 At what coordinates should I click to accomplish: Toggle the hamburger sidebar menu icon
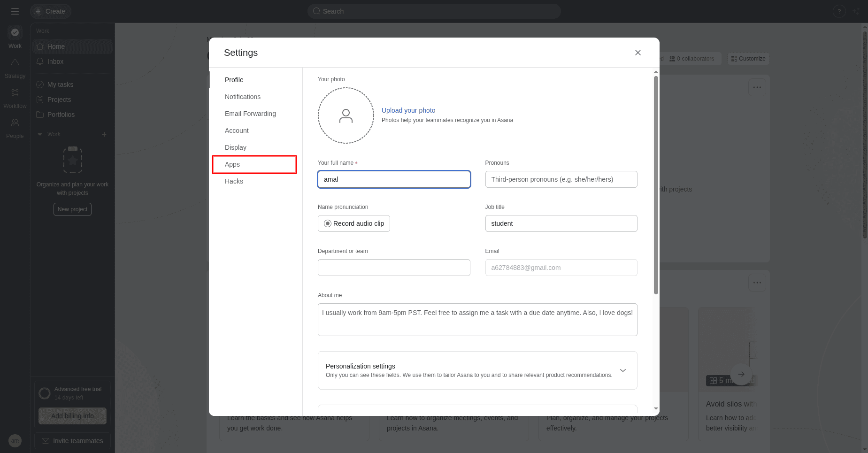pyautogui.click(x=15, y=11)
